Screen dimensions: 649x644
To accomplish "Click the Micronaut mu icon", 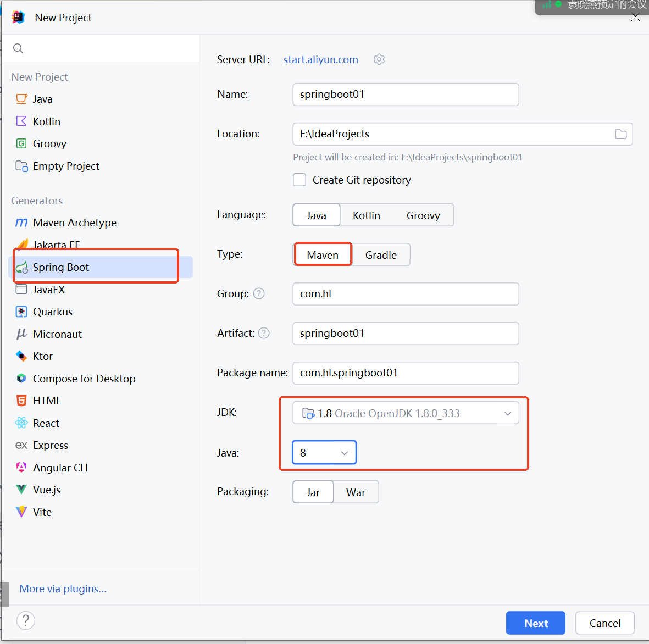I will tap(21, 334).
